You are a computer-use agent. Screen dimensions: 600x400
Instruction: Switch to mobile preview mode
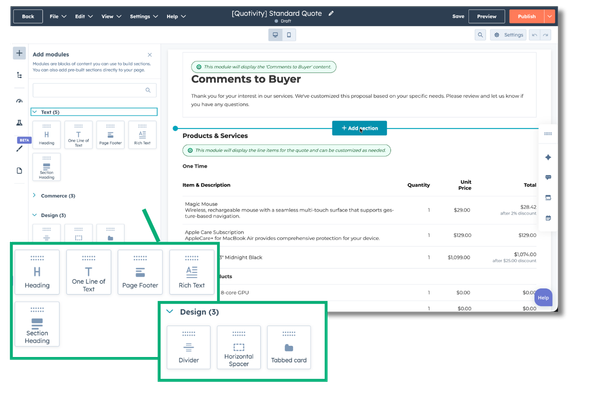point(289,35)
